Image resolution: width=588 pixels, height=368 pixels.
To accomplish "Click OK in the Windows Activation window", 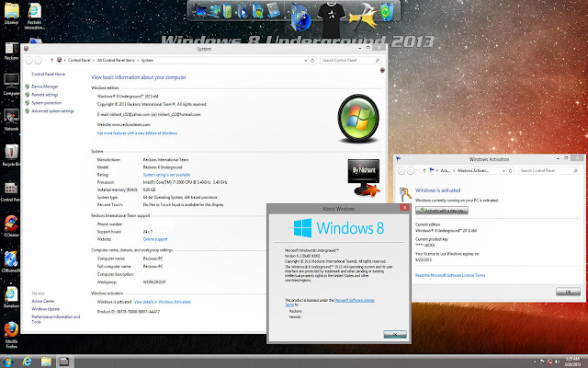I will [568, 292].
